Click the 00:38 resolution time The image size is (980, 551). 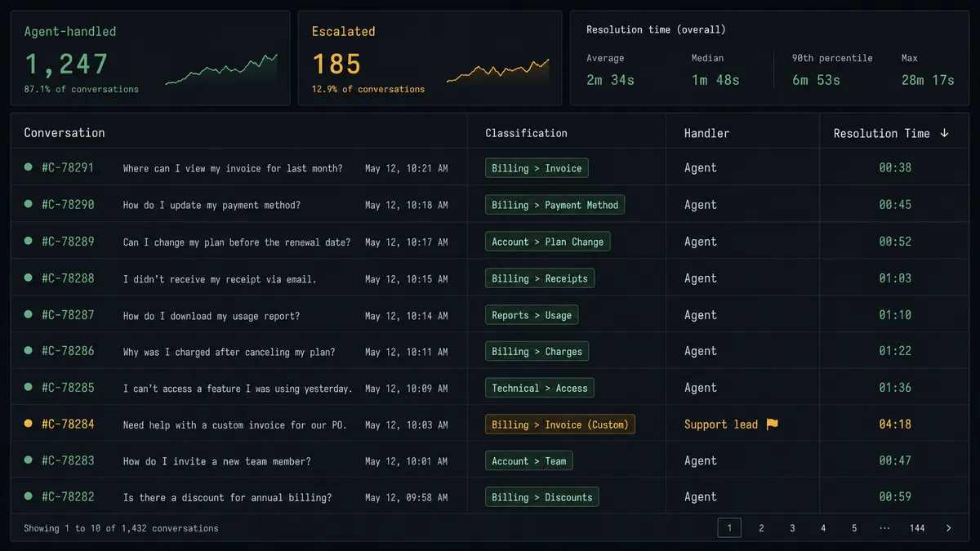point(895,167)
